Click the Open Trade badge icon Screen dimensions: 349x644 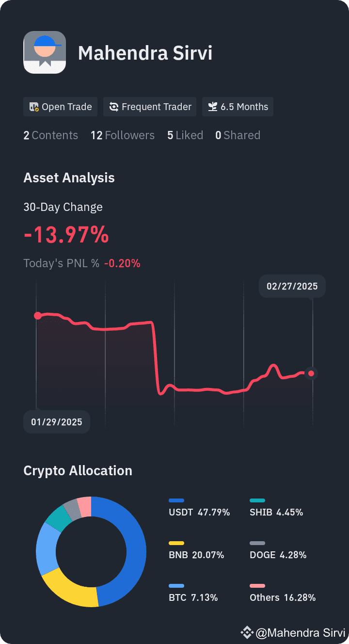tap(34, 107)
